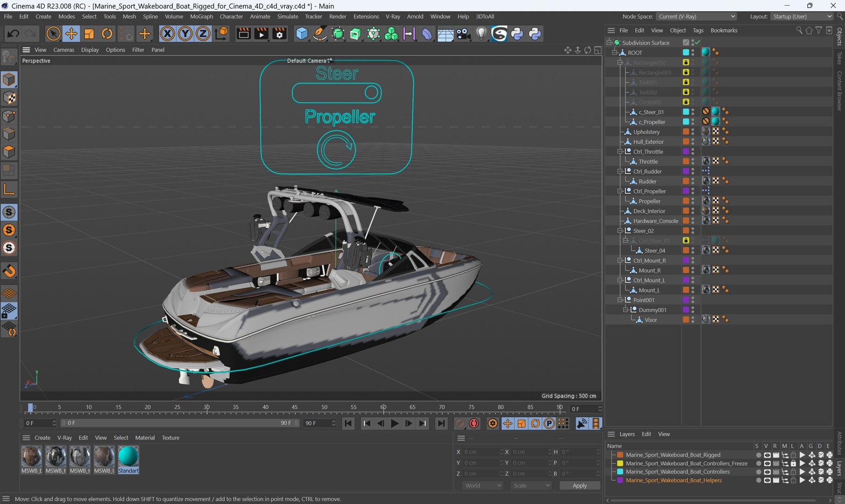Click the Light bulb icon
Viewport: 845px width, 504px height.
tap(481, 34)
